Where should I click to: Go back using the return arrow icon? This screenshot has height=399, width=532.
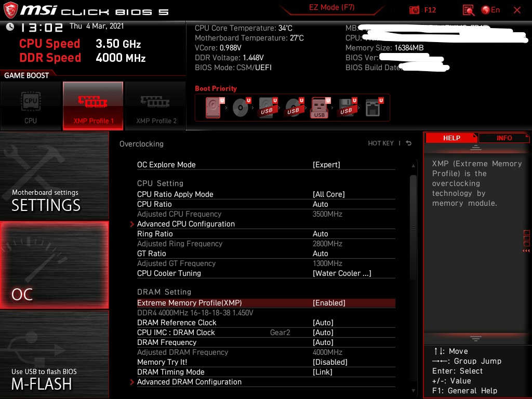pyautogui.click(x=409, y=143)
